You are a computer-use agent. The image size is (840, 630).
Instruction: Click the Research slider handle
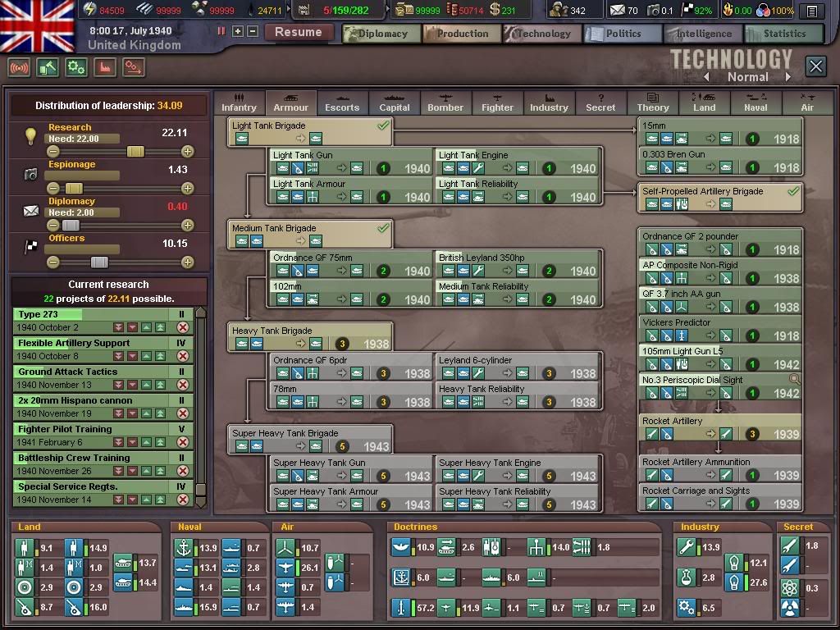pos(135,152)
